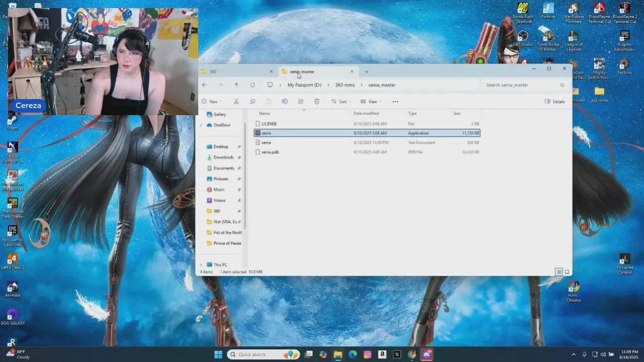This screenshot has height=362, width=644.
Task: Open GOG GALAXY desktop shortcut
Action: 13,317
